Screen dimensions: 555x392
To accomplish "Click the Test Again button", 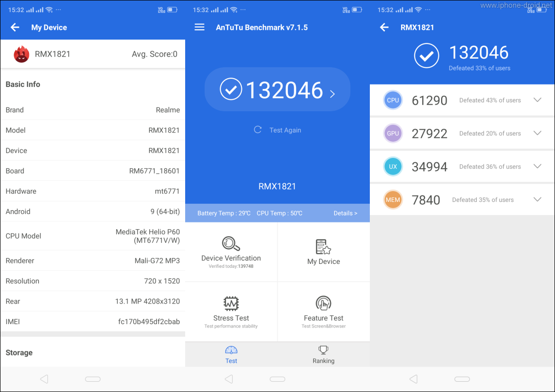I will (x=277, y=130).
